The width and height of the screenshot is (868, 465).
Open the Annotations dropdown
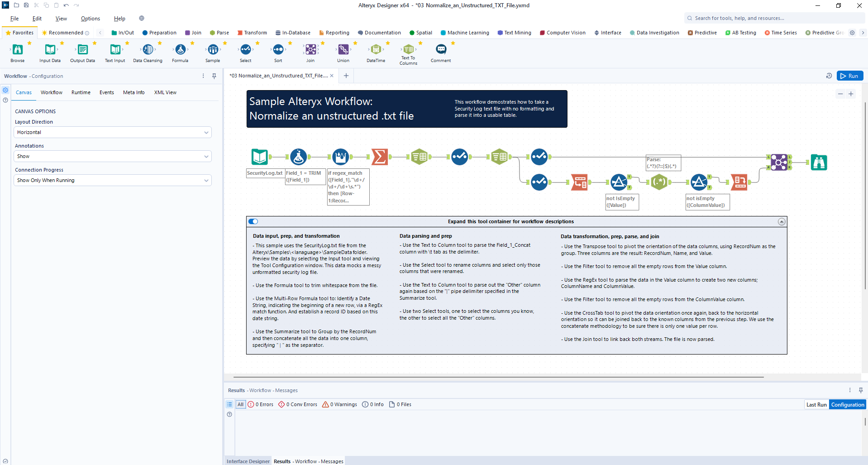click(x=112, y=156)
